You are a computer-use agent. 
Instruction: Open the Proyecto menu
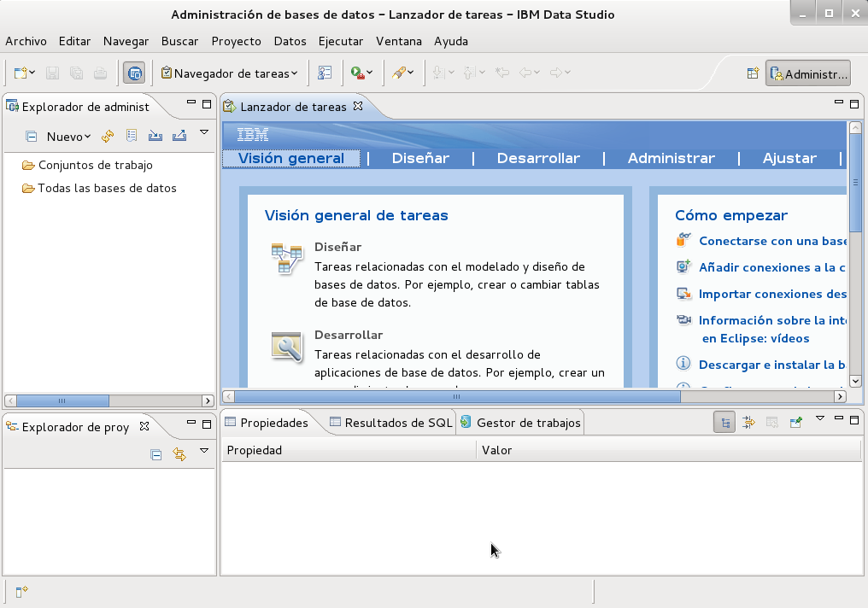tap(237, 42)
